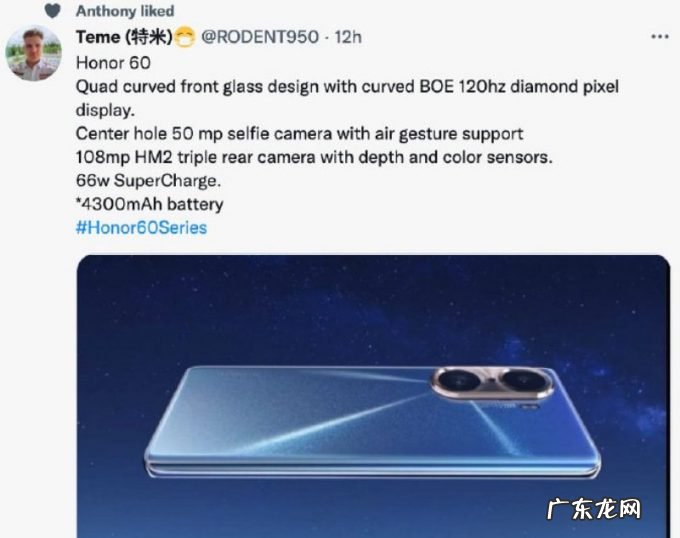Image resolution: width=680 pixels, height=538 pixels.
Task: Click the Teme (特米) display name
Action: coord(124,37)
